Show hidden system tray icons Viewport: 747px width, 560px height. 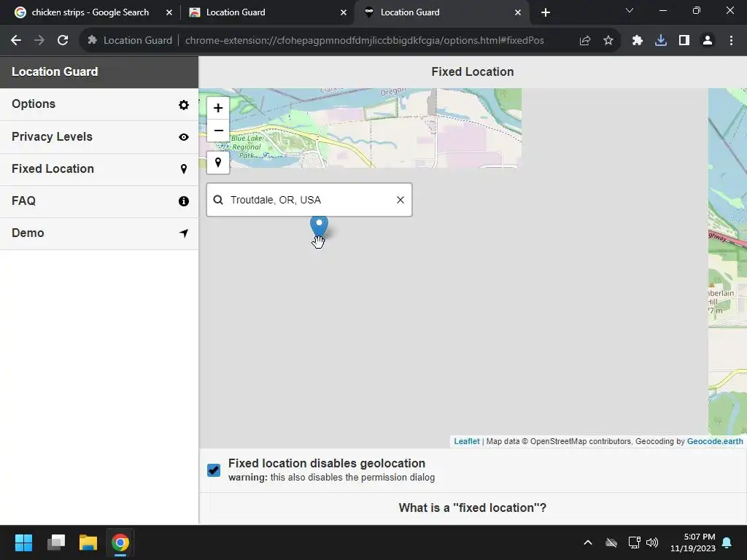tap(588, 542)
